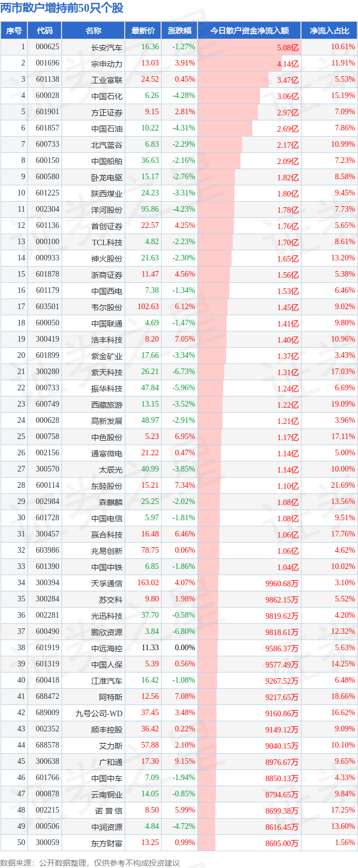Image resolution: width=358 pixels, height=868 pixels.
Task: Select stock name 中国中车
Action: tap(107, 778)
